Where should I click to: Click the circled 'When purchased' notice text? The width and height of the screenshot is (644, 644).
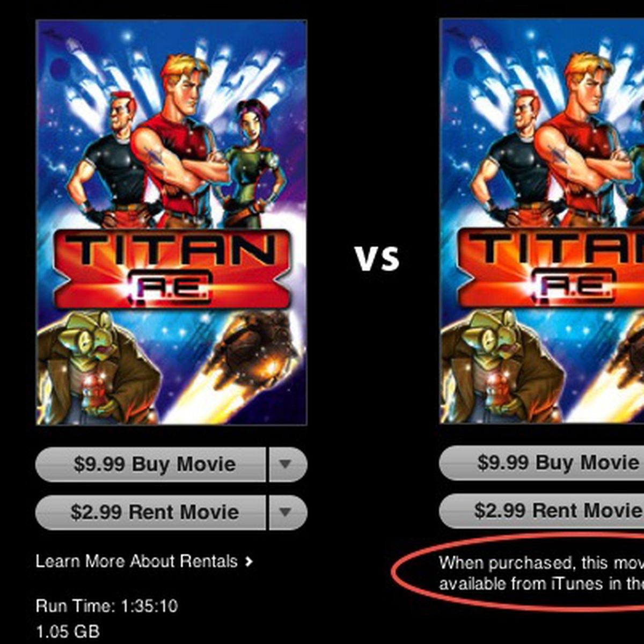[541, 573]
